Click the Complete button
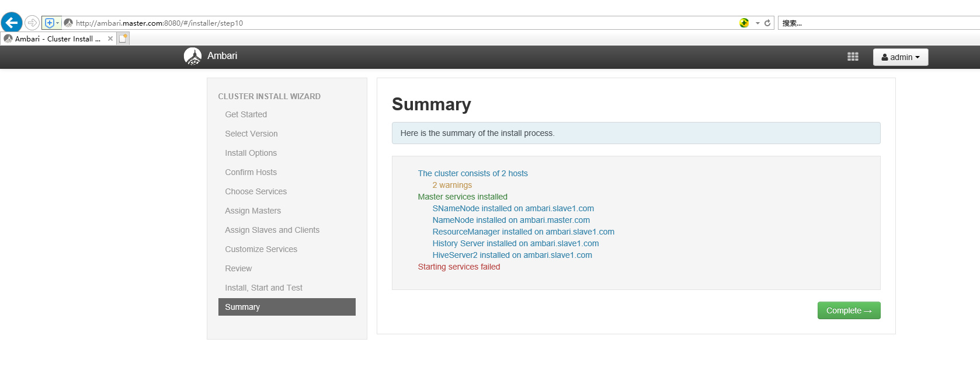The image size is (980, 381). tap(849, 310)
